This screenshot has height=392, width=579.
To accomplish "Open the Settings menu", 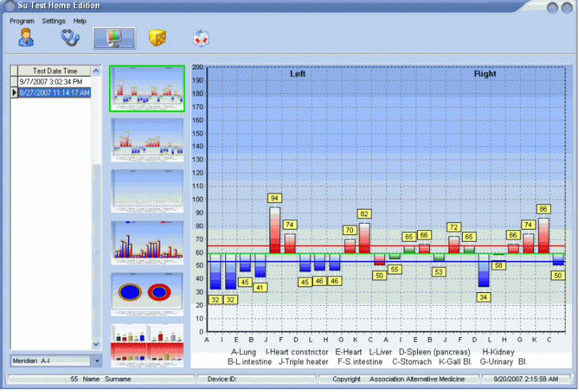I will point(53,21).
